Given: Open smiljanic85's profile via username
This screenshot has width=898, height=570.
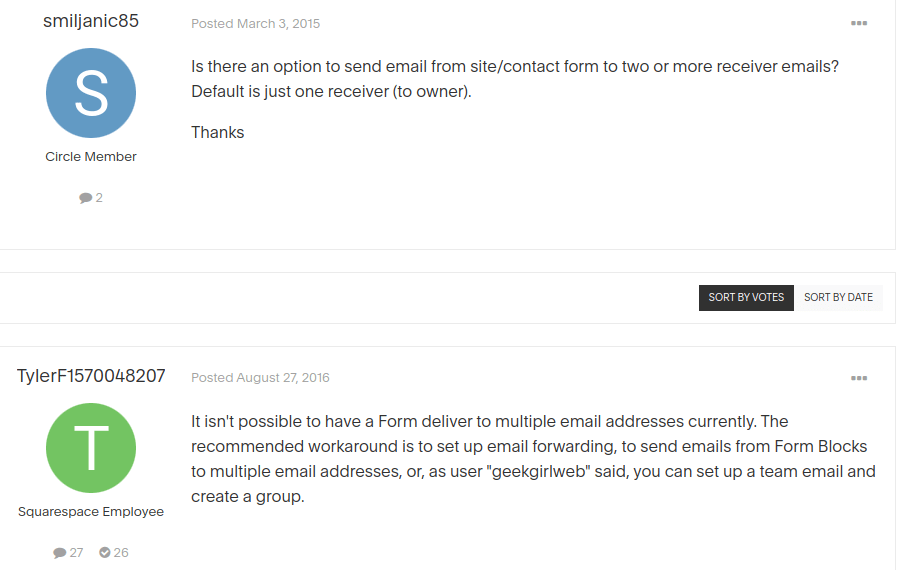Looking at the screenshot, I should pos(90,21).
